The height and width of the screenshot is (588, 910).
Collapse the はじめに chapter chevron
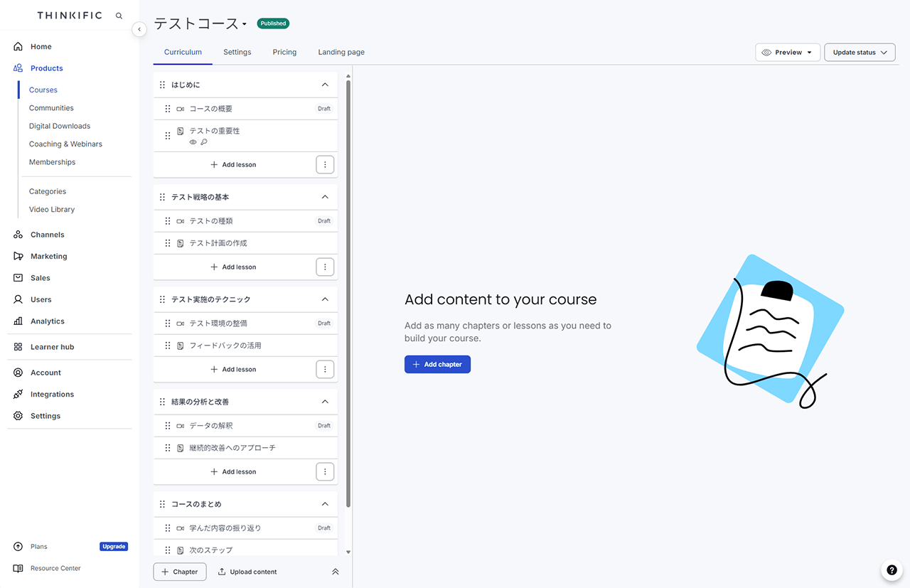click(x=325, y=85)
